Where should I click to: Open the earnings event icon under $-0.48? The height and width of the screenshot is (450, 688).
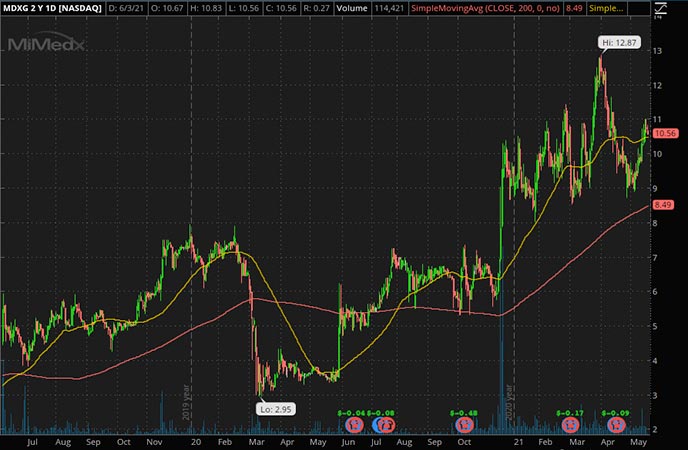464,425
